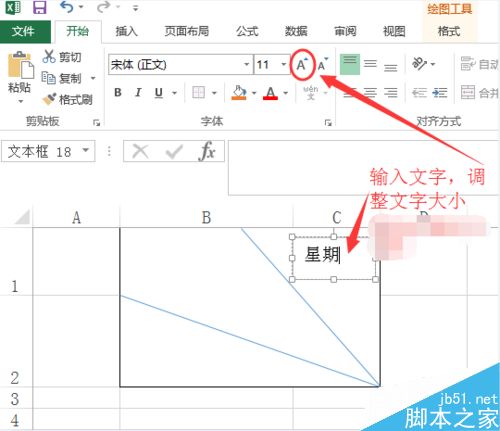Open the 格式 drawing tools tab
Screen dimensions: 500x431
[449, 32]
